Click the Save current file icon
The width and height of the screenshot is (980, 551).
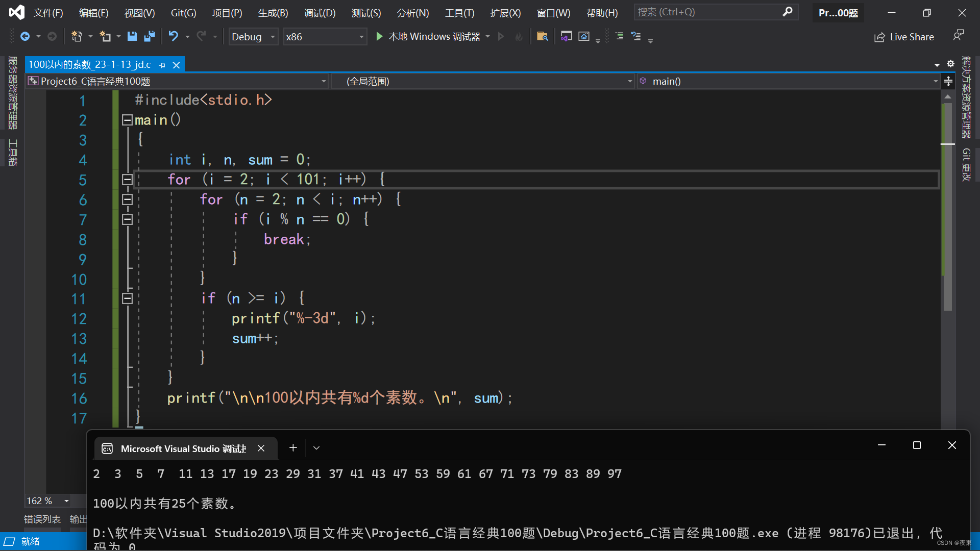coord(132,36)
